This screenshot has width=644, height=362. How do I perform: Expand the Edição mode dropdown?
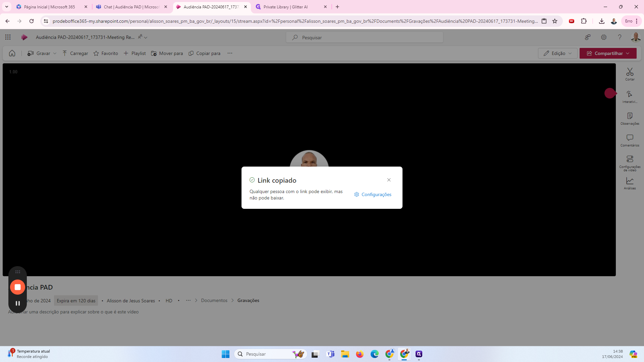click(x=557, y=53)
